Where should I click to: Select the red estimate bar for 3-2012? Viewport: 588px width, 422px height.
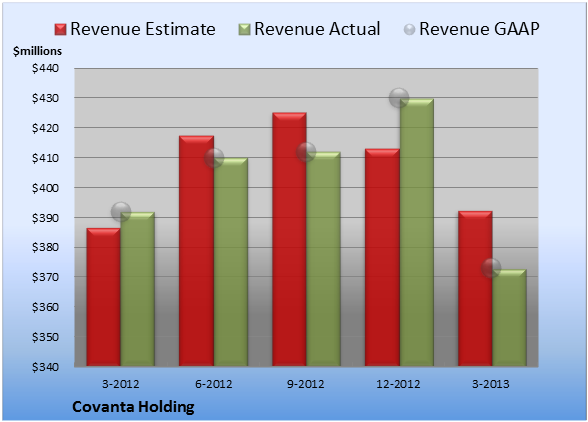click(104, 297)
